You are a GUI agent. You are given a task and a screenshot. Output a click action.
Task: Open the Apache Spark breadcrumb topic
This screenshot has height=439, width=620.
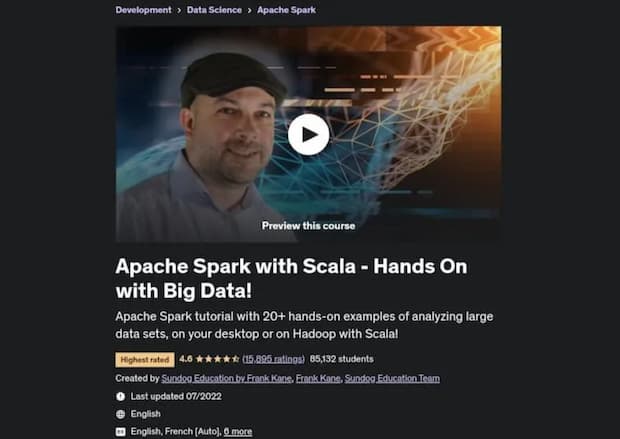pos(286,10)
